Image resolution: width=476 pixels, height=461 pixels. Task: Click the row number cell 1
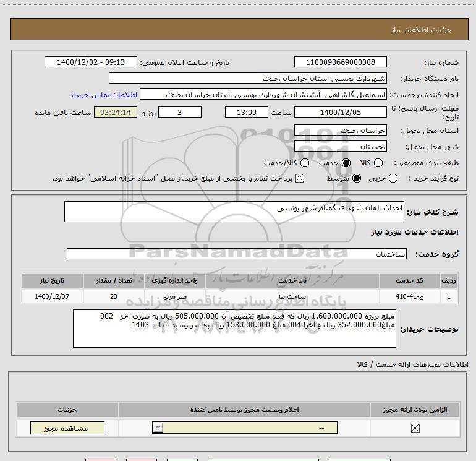pyautogui.click(x=448, y=296)
